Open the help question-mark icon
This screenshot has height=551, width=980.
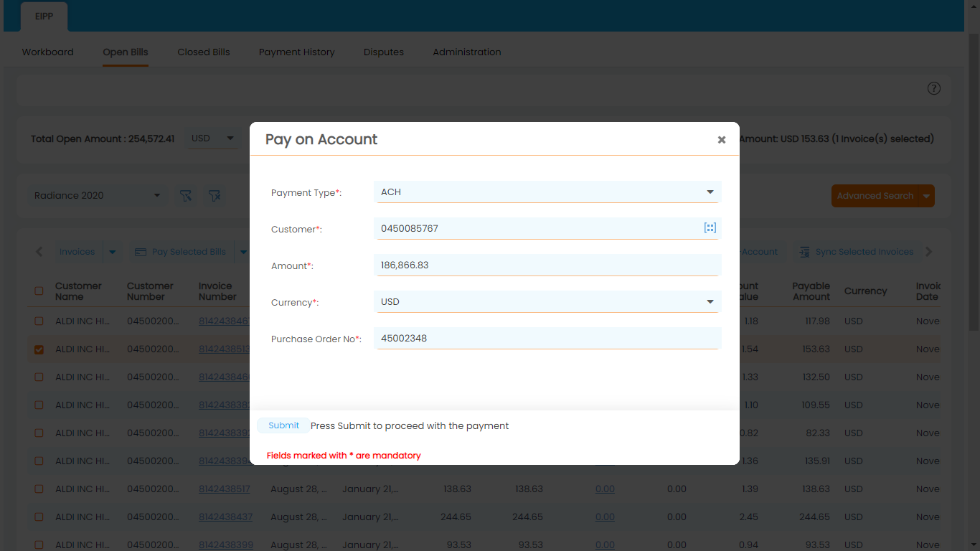point(933,88)
